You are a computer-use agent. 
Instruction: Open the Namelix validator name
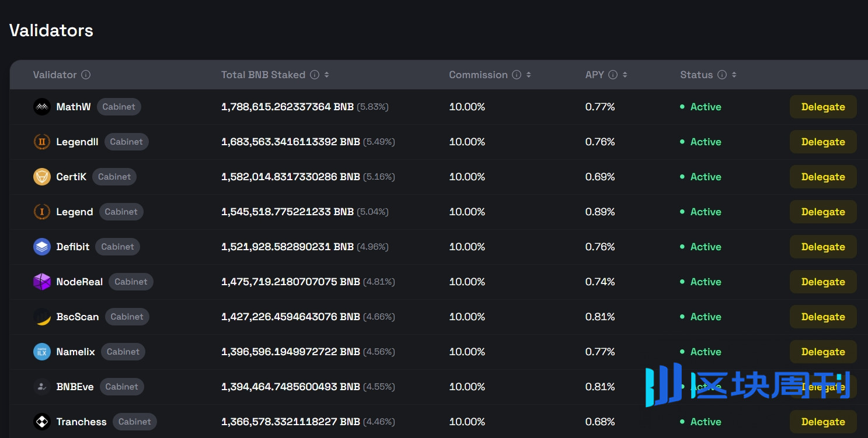[x=75, y=352]
